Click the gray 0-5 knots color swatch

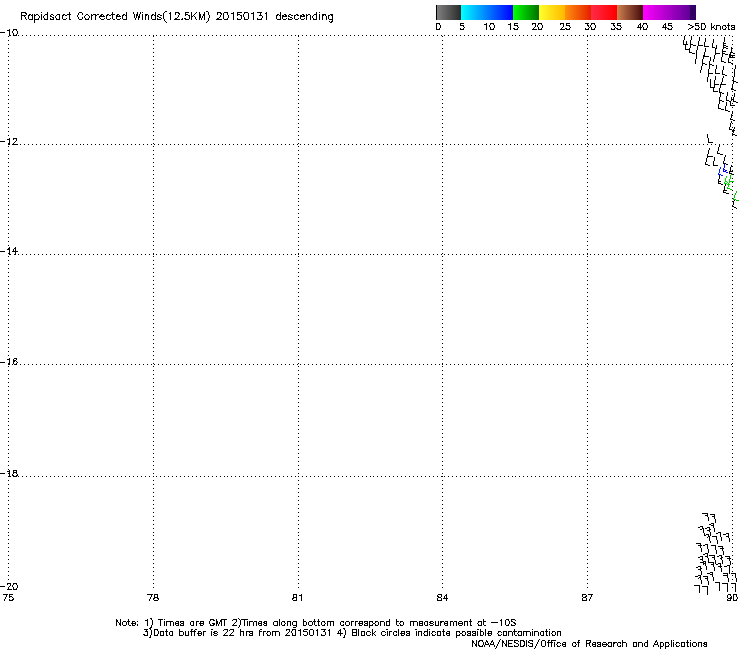[x=448, y=12]
